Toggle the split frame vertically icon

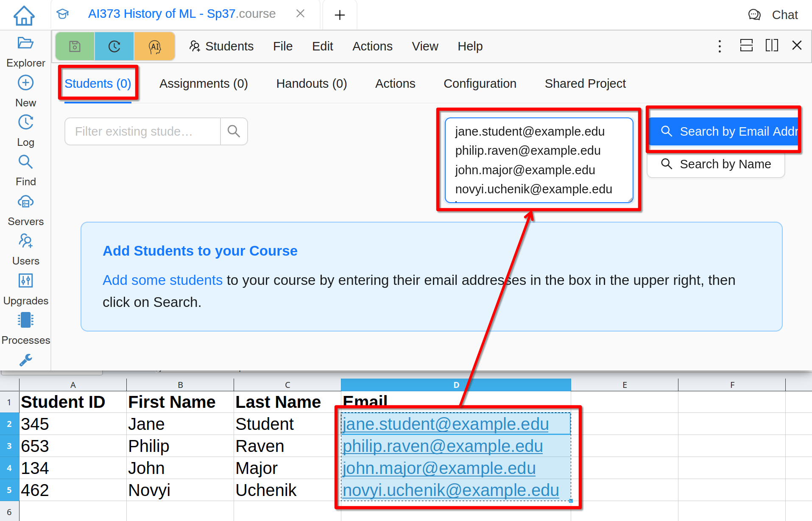772,46
